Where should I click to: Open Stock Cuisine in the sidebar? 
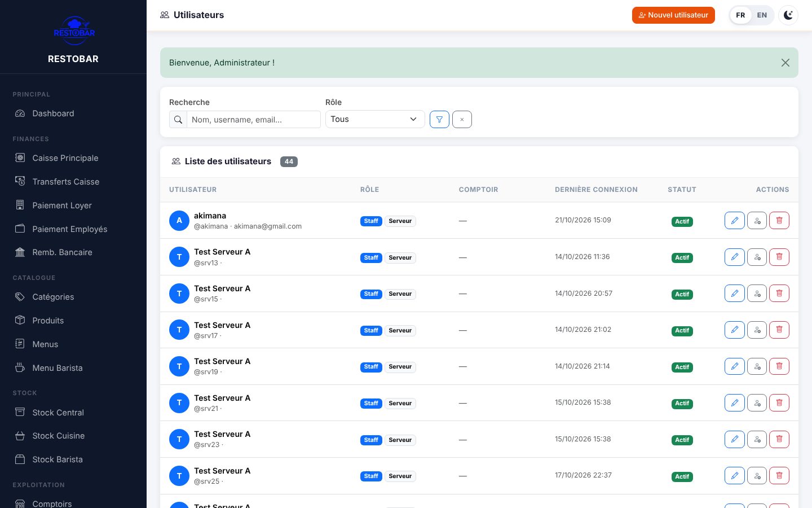pyautogui.click(x=73, y=436)
